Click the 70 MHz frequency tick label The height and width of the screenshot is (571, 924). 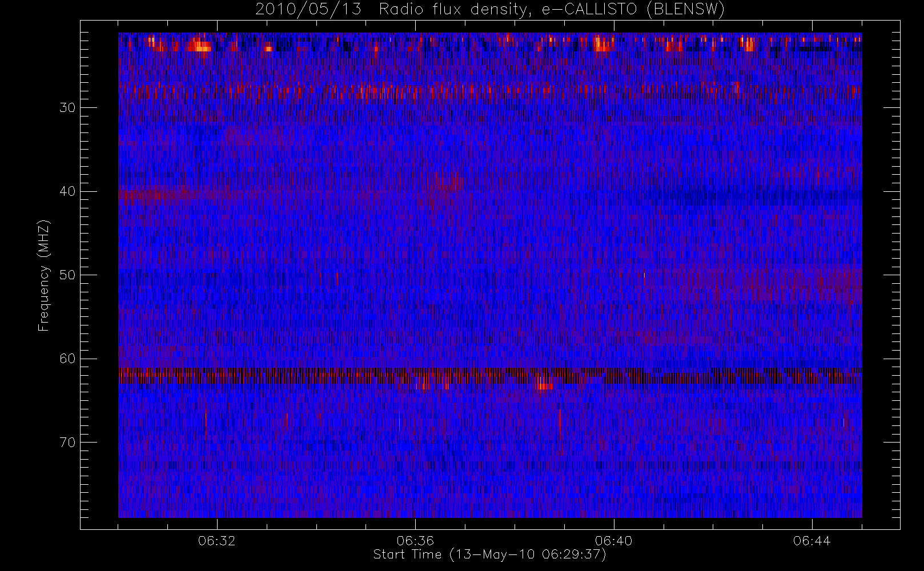click(67, 443)
